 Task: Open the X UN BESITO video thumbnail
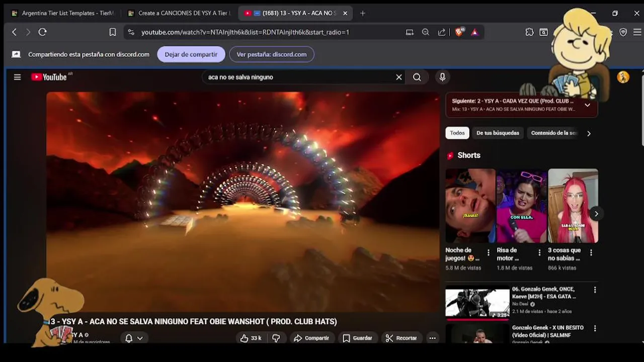477,334
